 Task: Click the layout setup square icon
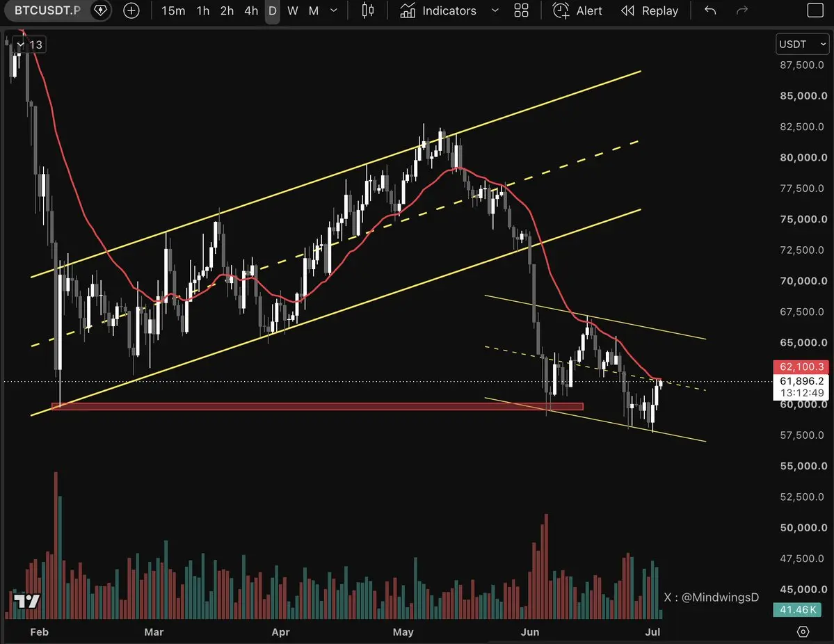[815, 10]
